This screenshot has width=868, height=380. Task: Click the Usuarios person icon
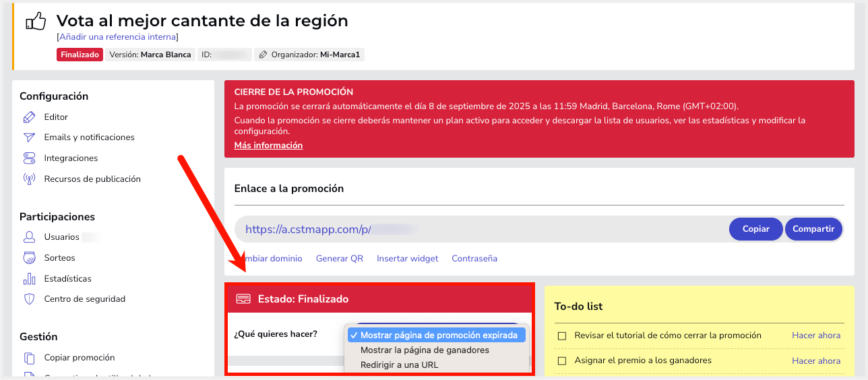[x=29, y=237]
